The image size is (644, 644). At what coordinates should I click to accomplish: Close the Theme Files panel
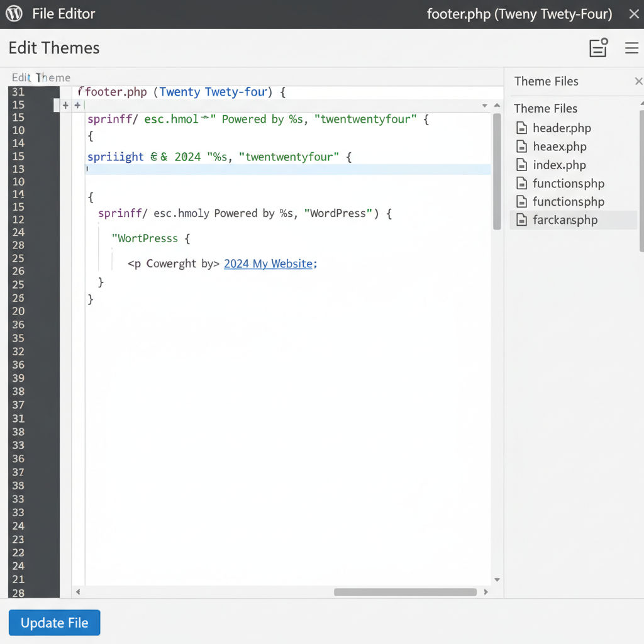tap(638, 81)
